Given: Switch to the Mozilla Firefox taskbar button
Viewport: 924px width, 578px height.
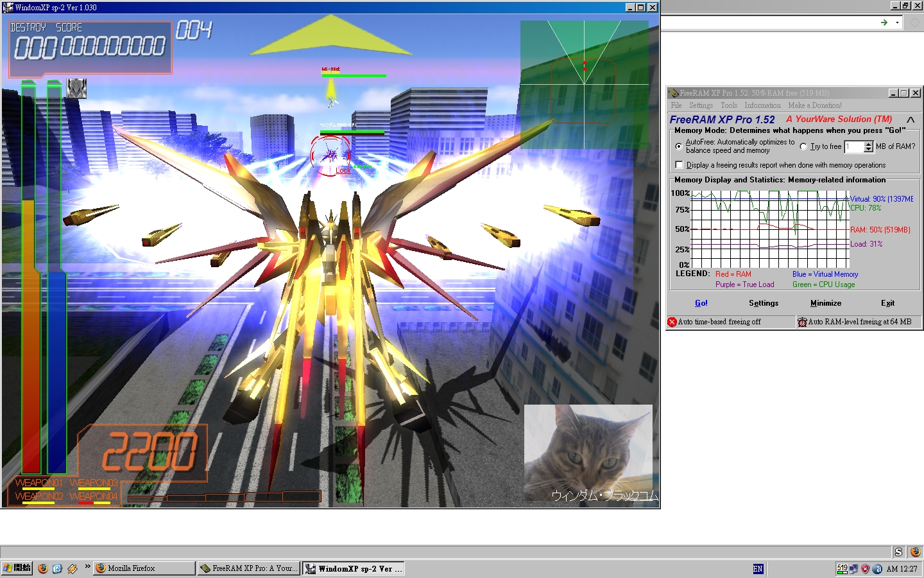Looking at the screenshot, I should pos(144,568).
